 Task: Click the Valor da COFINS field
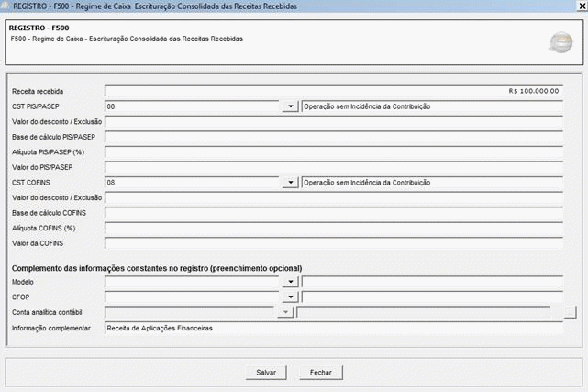click(334, 243)
